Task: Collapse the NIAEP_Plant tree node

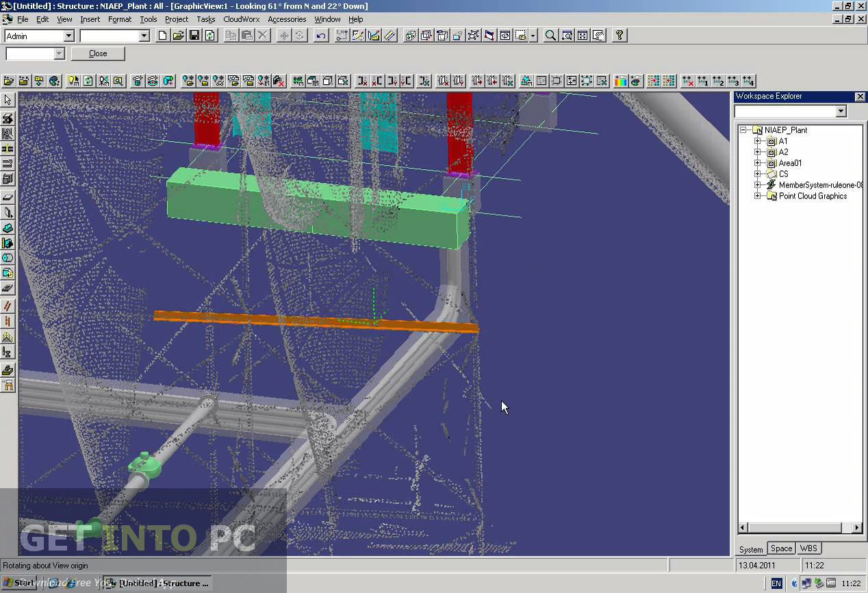Action: [x=743, y=130]
